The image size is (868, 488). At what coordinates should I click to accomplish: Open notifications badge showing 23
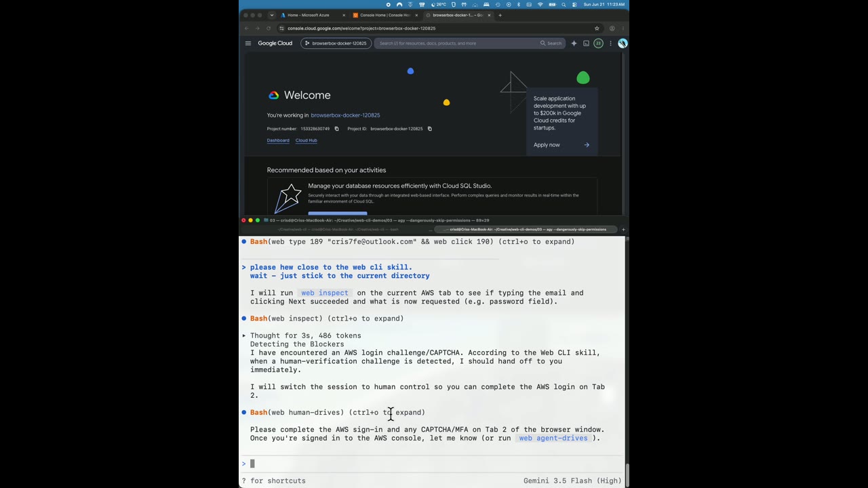point(598,43)
